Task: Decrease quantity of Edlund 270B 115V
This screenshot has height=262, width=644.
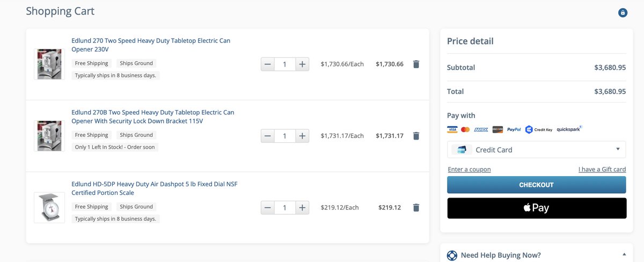Action: 267,136
